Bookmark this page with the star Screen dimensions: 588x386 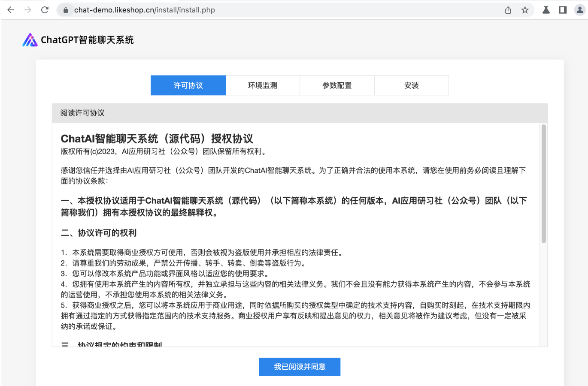(525, 10)
